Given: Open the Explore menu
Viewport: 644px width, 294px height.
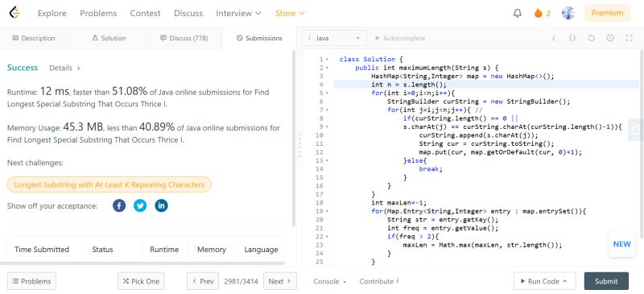Looking at the screenshot, I should pos(52,13).
